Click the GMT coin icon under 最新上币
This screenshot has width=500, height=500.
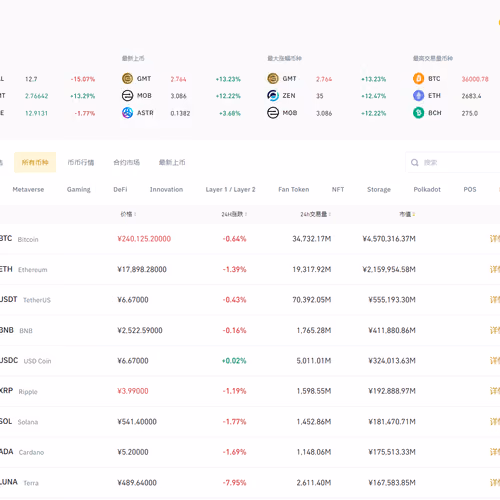tap(127, 79)
